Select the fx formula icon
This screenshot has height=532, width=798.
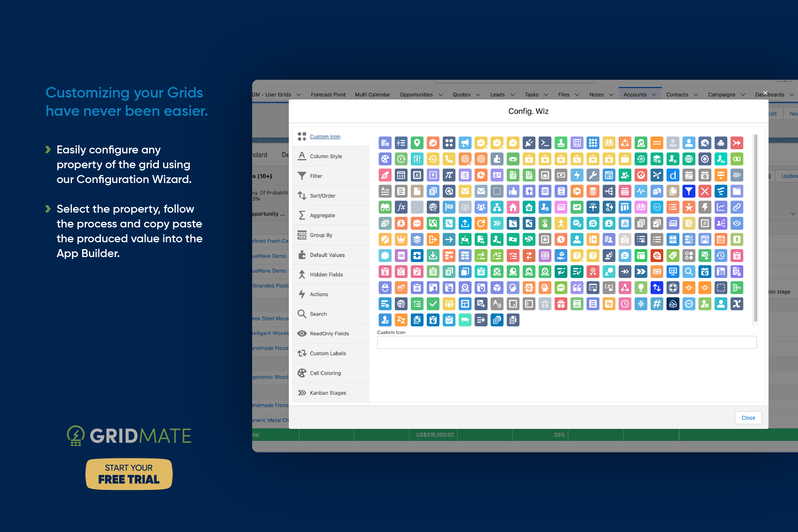[x=401, y=207]
